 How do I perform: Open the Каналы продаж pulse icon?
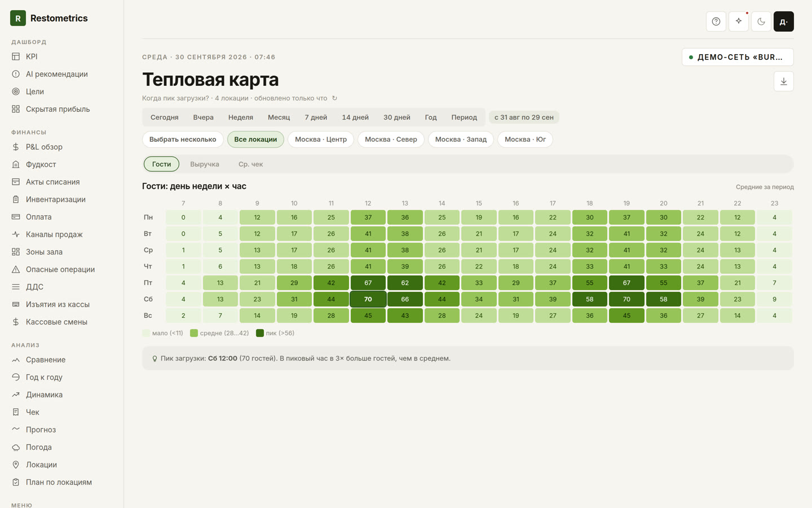tap(16, 234)
